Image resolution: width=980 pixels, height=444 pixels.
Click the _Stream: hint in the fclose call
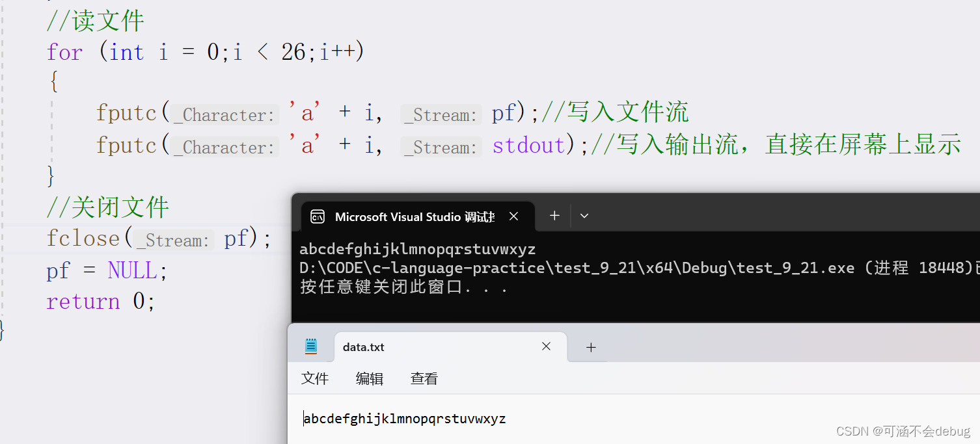point(172,240)
